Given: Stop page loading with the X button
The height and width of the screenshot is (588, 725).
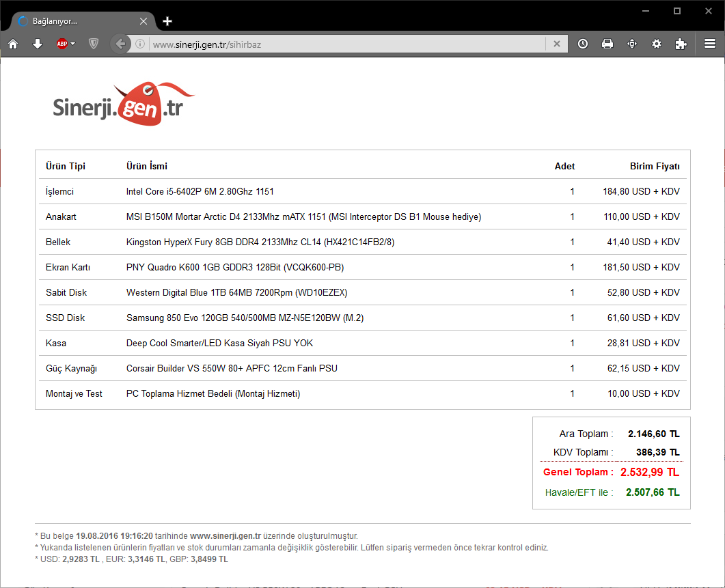Looking at the screenshot, I should point(557,44).
